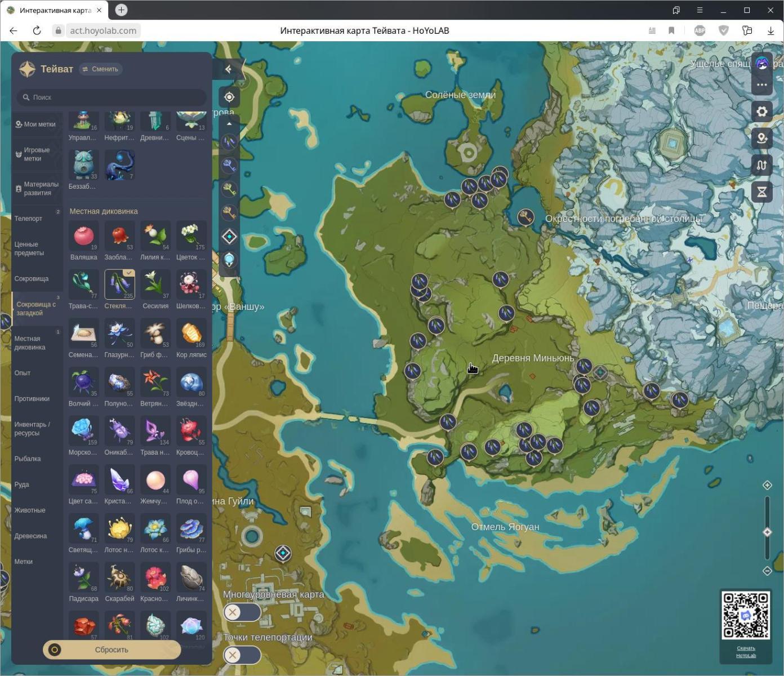Click the Скачать HoYoLAB download link

(x=746, y=652)
